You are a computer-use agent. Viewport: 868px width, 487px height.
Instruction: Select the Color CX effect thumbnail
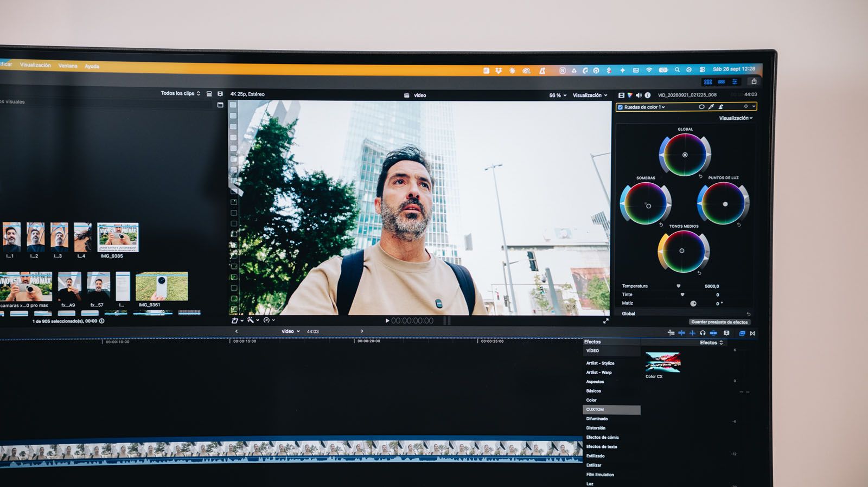point(662,362)
